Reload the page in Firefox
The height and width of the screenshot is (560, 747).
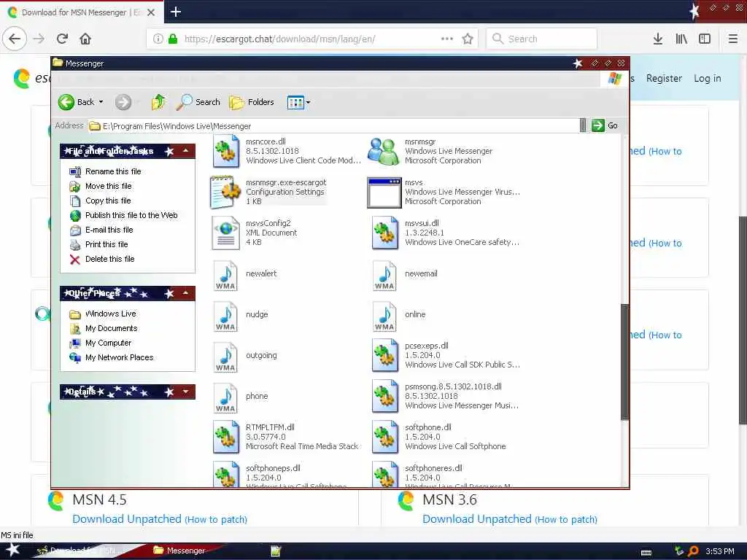point(63,39)
